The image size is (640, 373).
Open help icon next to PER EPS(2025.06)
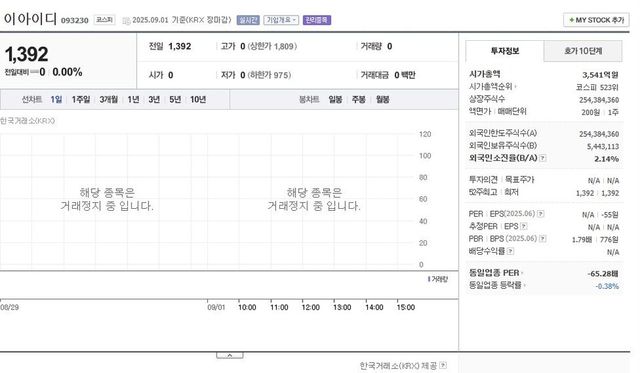[540, 213]
